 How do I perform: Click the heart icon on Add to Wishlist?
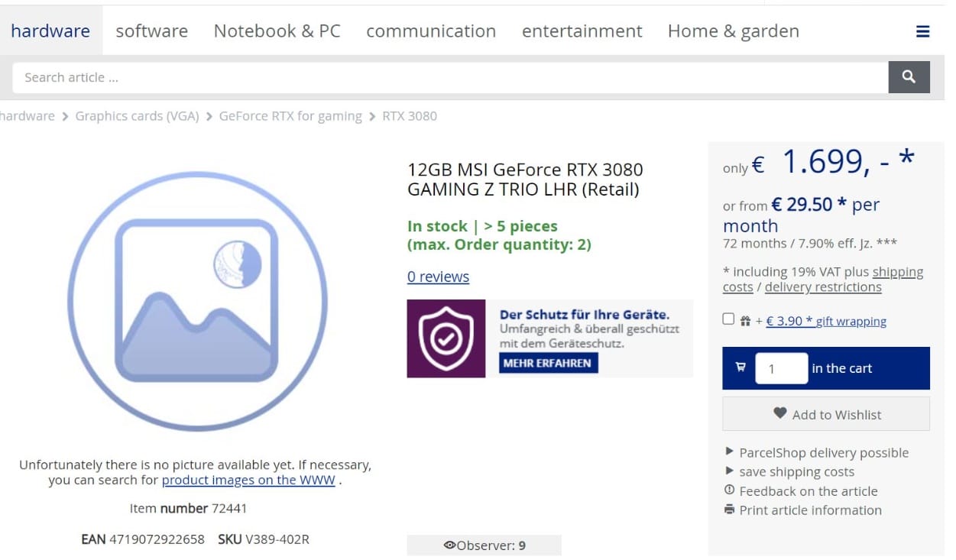(779, 413)
